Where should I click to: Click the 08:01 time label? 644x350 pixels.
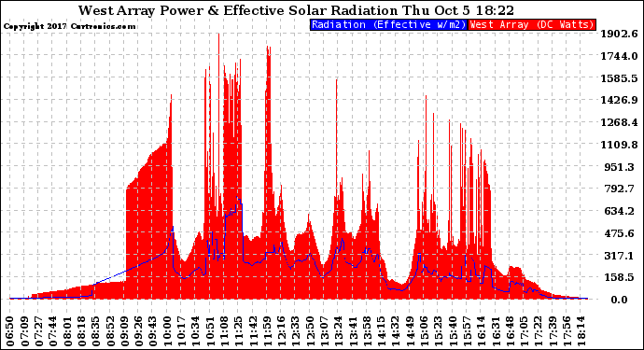point(67,331)
